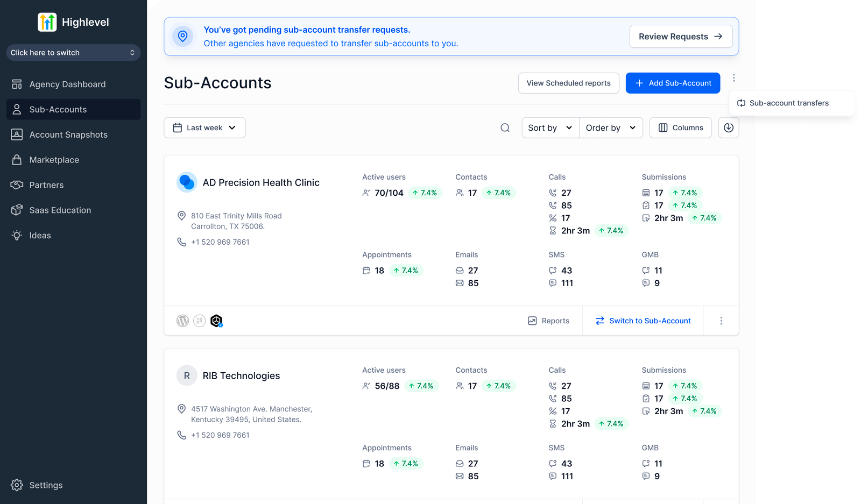Image resolution: width=861 pixels, height=504 pixels.
Task: Click AD Precision Health Clinic avatar
Action: point(187,182)
